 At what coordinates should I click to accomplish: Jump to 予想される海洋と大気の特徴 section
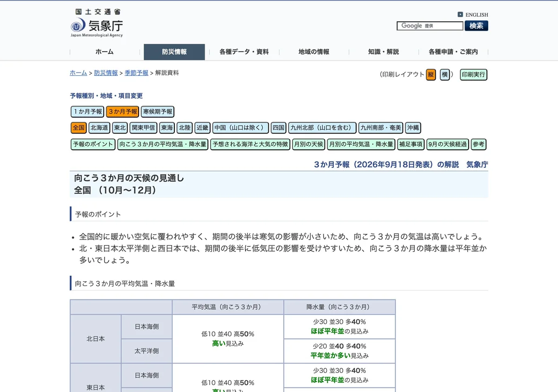point(250,145)
